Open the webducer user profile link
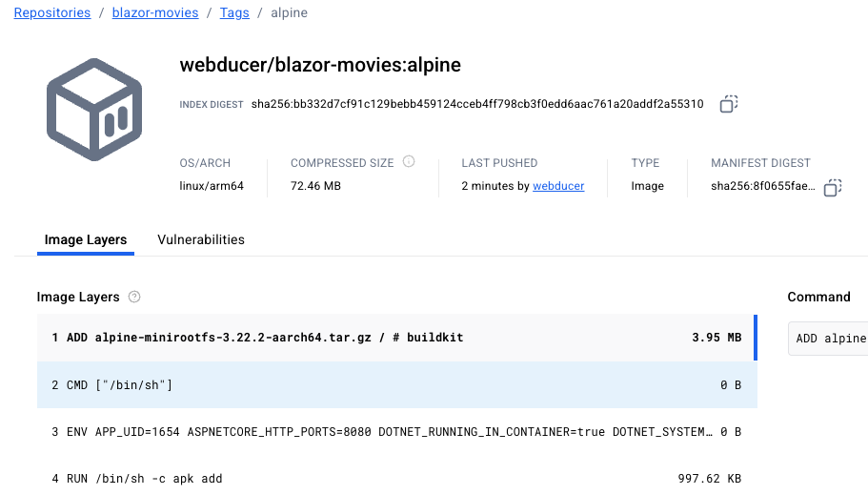The width and height of the screenshot is (868, 495). click(x=558, y=186)
